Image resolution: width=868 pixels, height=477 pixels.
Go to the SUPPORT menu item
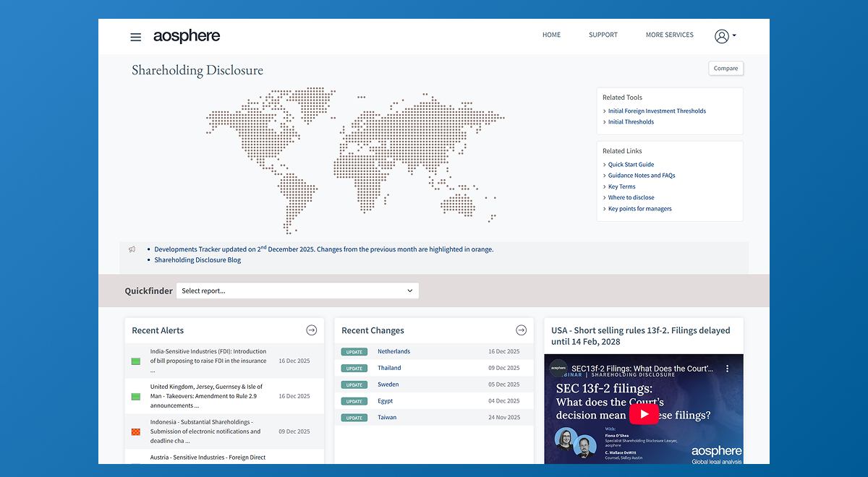(603, 35)
